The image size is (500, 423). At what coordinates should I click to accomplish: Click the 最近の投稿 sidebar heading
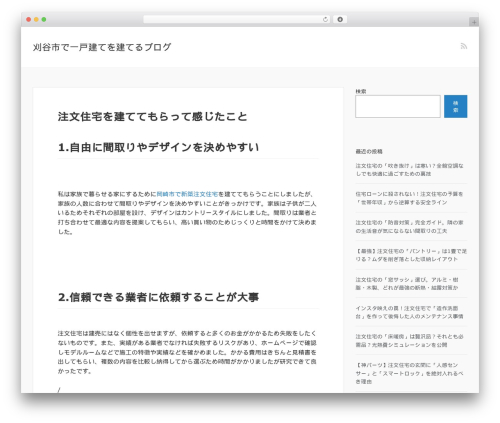[x=369, y=151]
